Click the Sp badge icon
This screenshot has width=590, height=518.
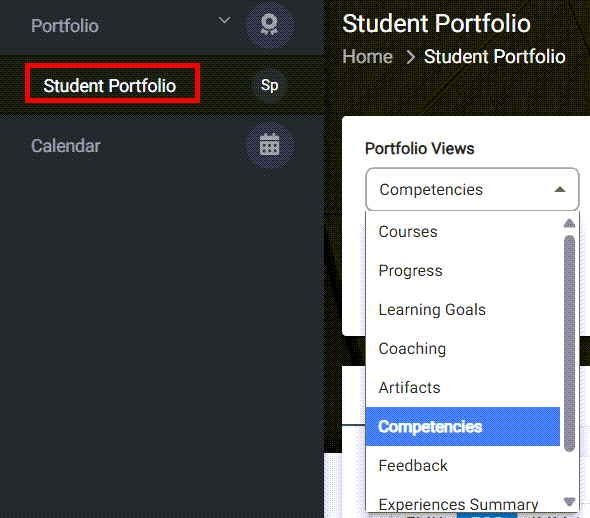269,85
